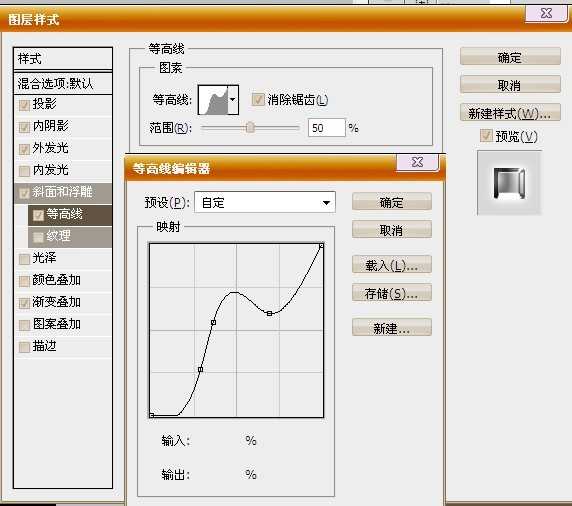The width and height of the screenshot is (572, 506).
Task: Select the 样式 styles header item
Action: click(63, 58)
